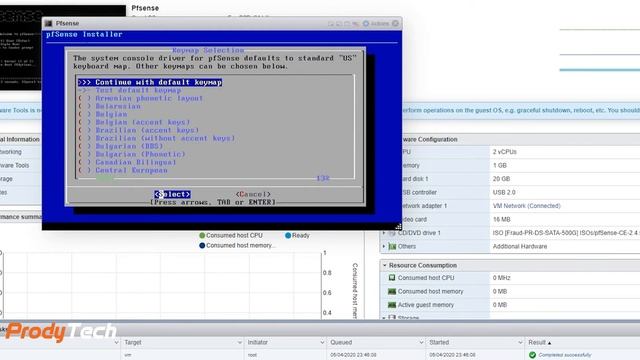Click the Select button in installer

[172, 194]
